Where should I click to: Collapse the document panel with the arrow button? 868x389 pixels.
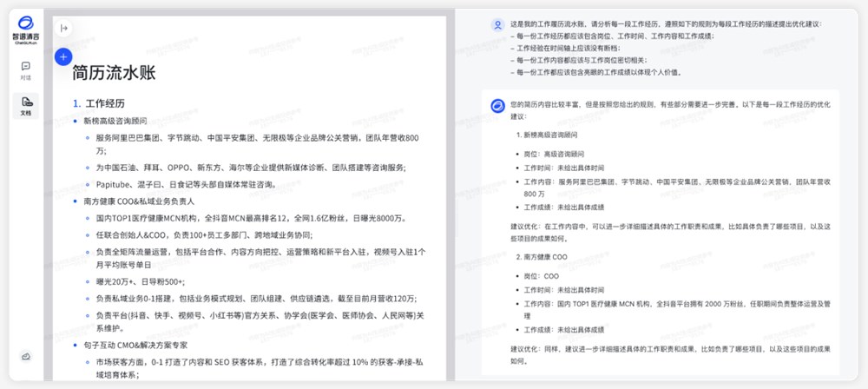pyautogui.click(x=63, y=28)
